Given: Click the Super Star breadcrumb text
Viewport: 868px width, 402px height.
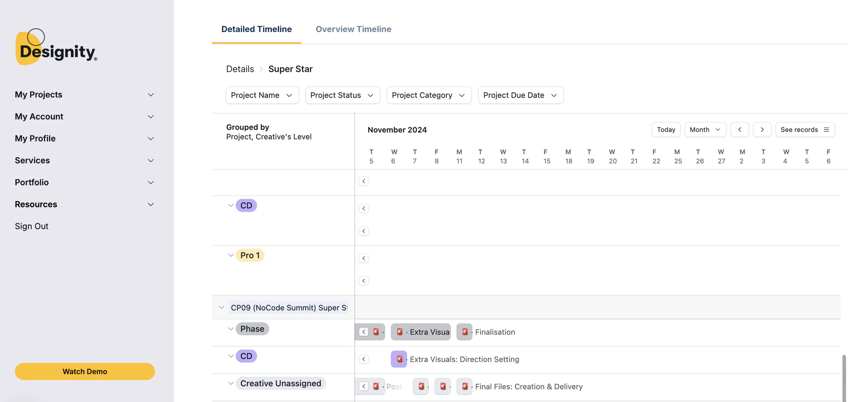Looking at the screenshot, I should click(x=290, y=69).
